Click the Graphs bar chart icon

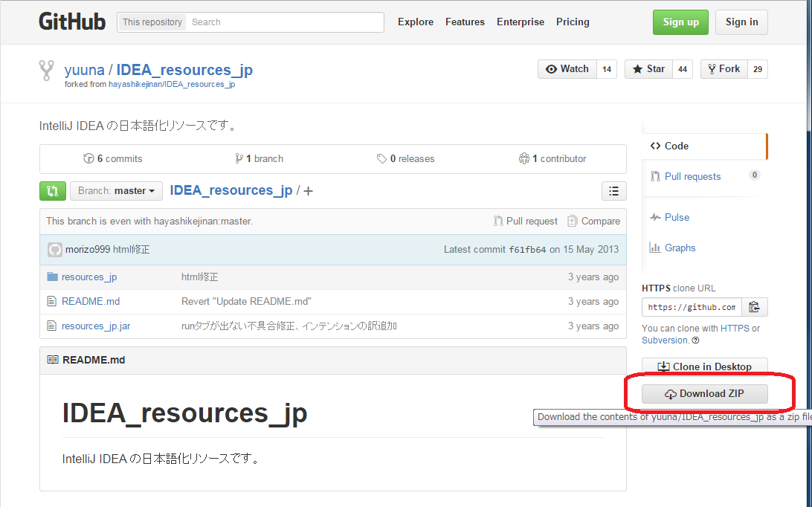point(655,248)
